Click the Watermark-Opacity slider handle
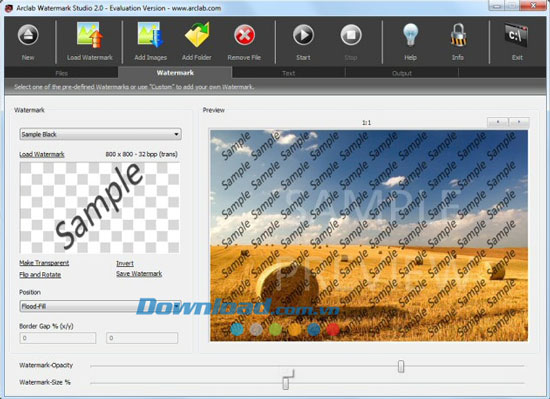550x399 pixels. [x=401, y=366]
